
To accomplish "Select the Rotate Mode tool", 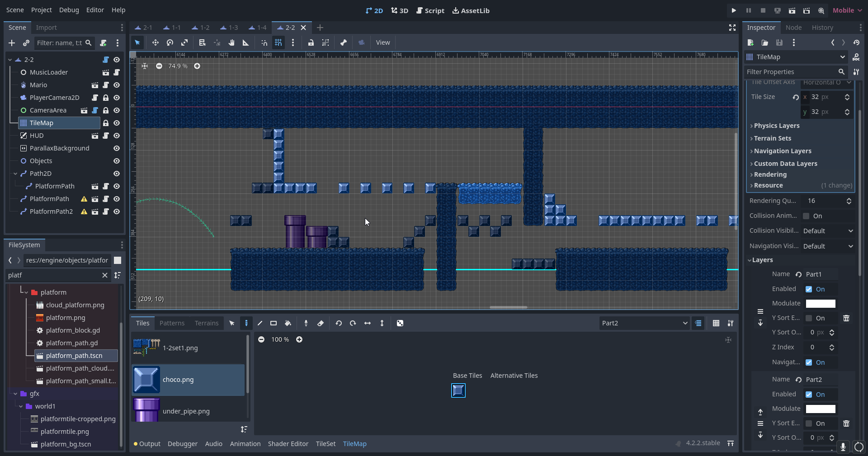I will [x=170, y=42].
